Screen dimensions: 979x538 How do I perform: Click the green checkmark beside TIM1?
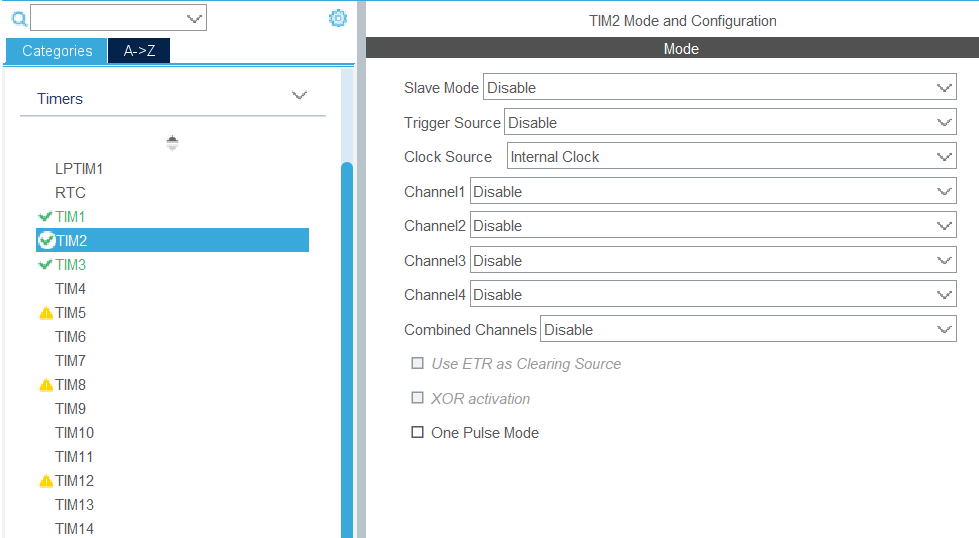(x=45, y=217)
